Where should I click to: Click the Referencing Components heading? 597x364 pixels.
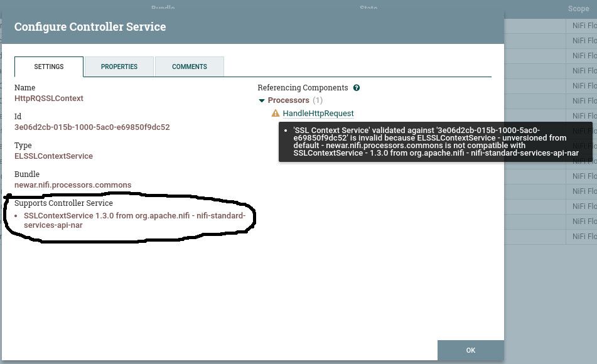pyautogui.click(x=303, y=88)
